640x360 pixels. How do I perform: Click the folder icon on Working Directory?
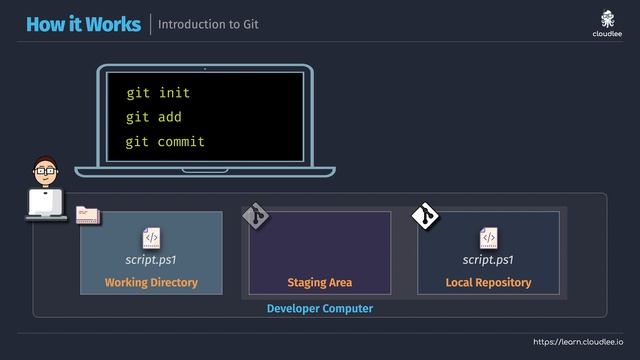[x=88, y=215]
